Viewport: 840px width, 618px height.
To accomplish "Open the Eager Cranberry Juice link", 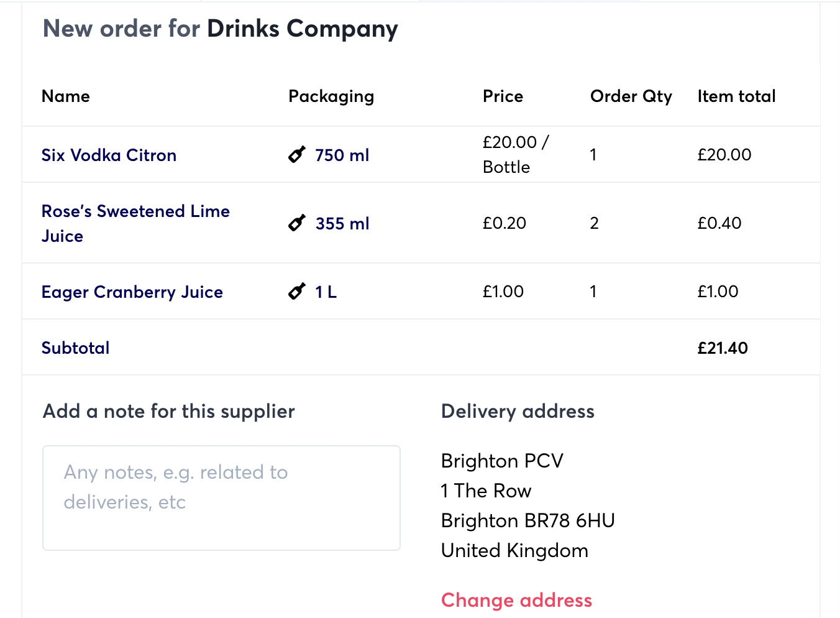I will [132, 292].
